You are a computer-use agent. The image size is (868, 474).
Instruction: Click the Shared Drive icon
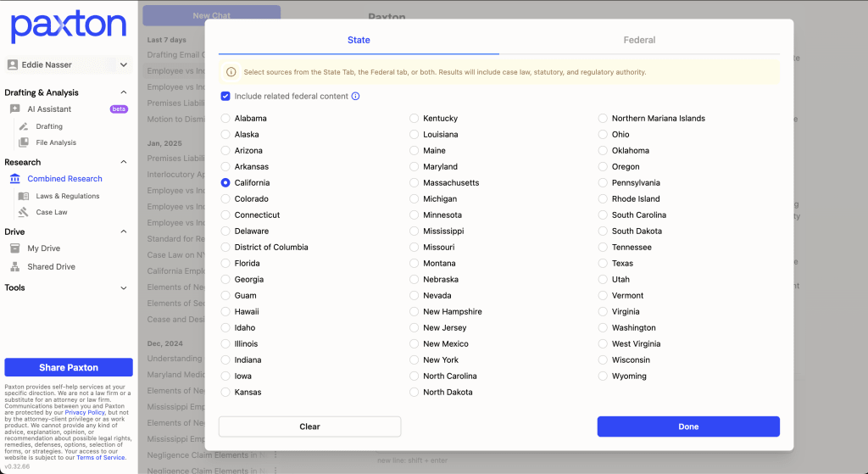[x=14, y=266]
